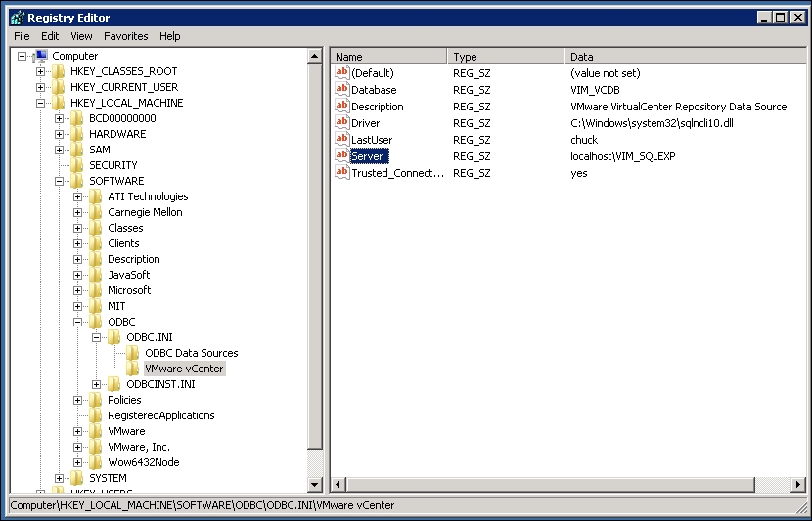Expand the SYSTEM key

coord(59,478)
